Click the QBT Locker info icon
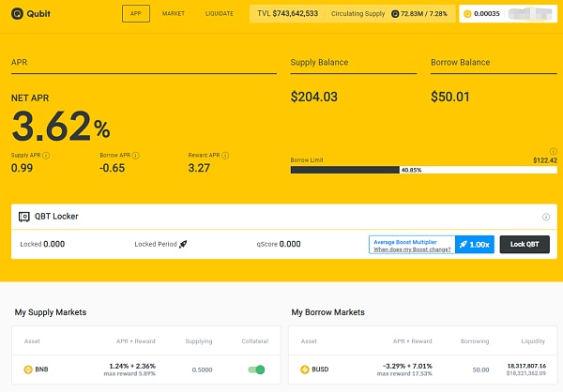563x392 pixels. coord(546,217)
